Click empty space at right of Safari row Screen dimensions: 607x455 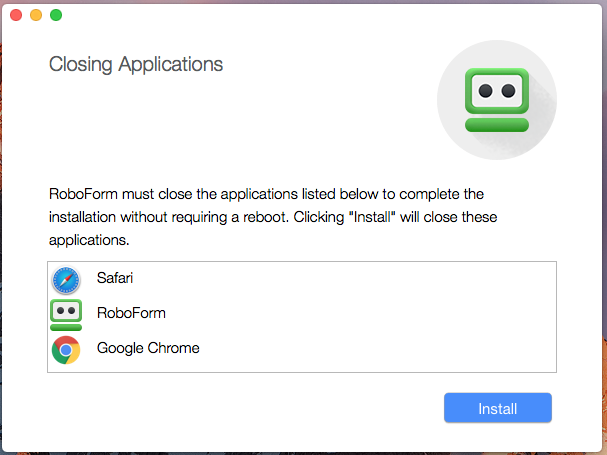coord(400,279)
